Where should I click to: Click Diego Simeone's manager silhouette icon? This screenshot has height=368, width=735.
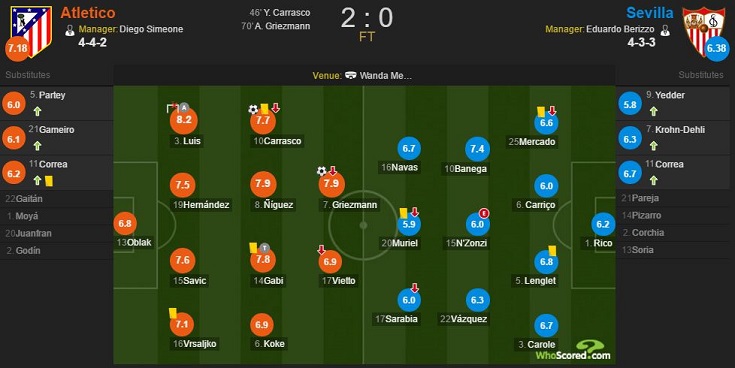tap(70, 30)
